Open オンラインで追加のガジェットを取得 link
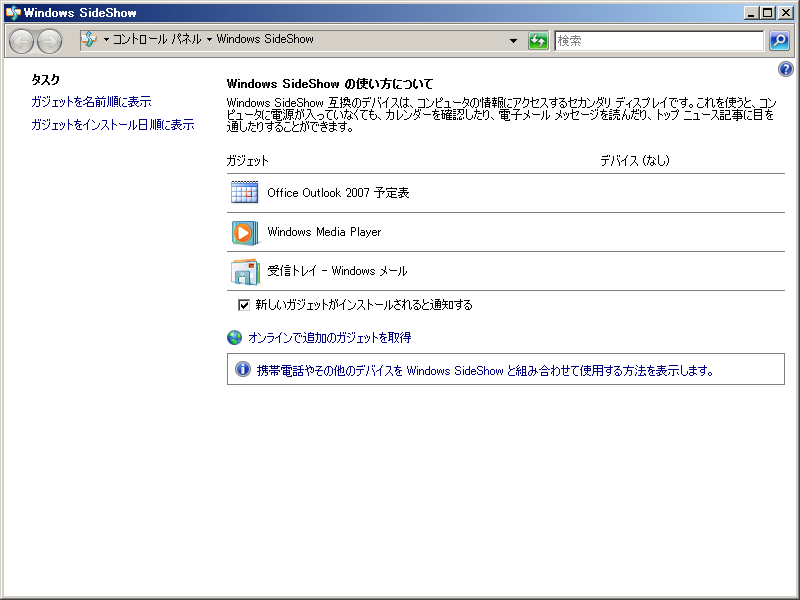 (330, 337)
